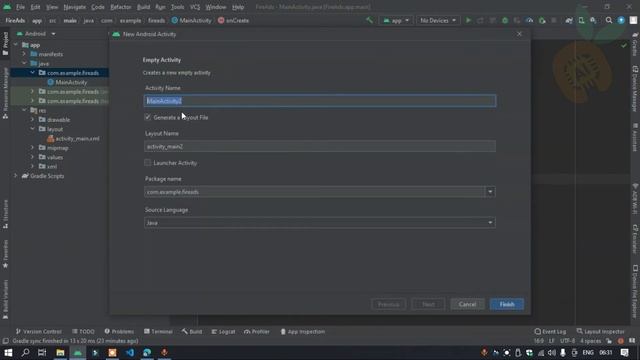Image resolution: width=640 pixels, height=360 pixels.
Task: Click the onCreate breadcrumb
Action: [x=233, y=20]
